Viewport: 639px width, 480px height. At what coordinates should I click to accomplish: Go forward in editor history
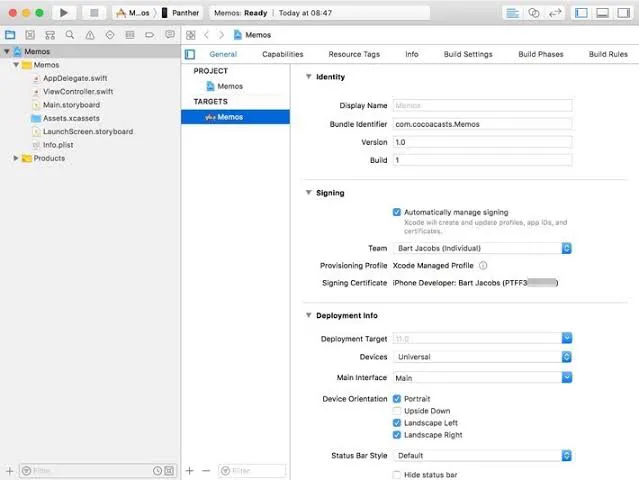pos(221,35)
